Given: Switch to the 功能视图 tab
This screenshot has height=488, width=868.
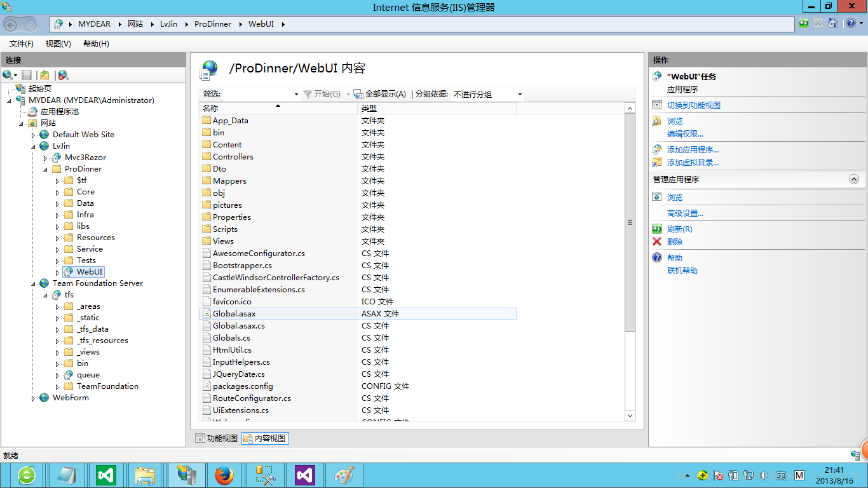Looking at the screenshot, I should coord(217,438).
